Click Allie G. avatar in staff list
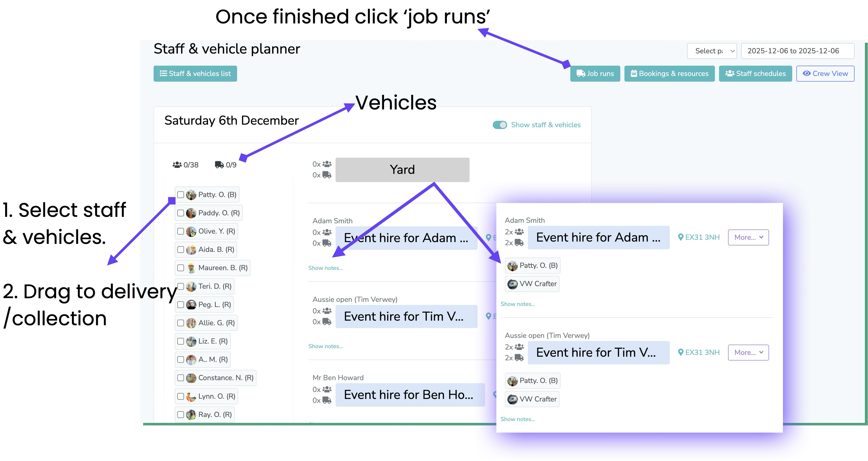The width and height of the screenshot is (868, 461). coord(191,323)
